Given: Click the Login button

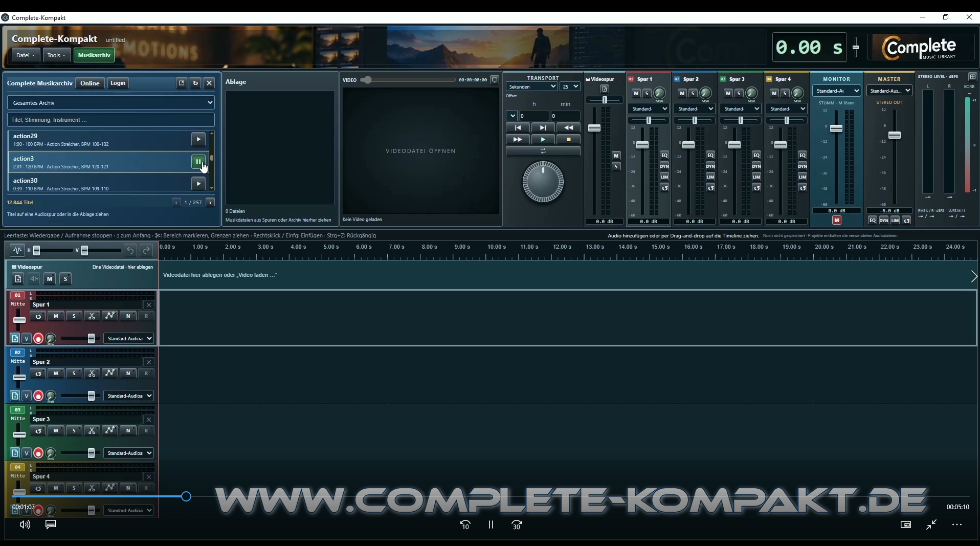Looking at the screenshot, I should point(118,83).
